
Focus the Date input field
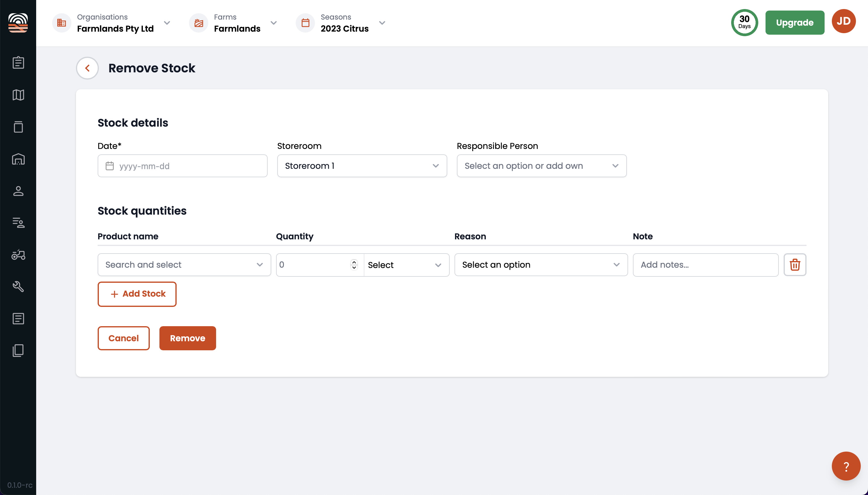click(183, 166)
